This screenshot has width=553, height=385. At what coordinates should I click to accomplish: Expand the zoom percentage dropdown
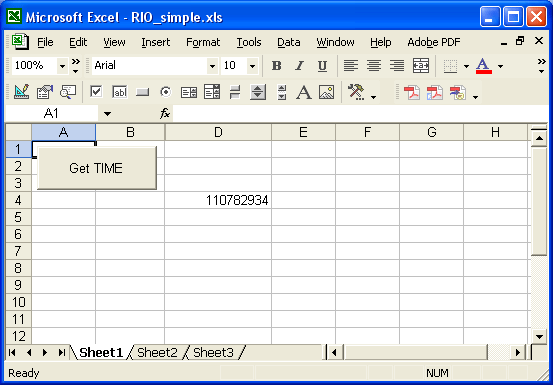point(62,66)
